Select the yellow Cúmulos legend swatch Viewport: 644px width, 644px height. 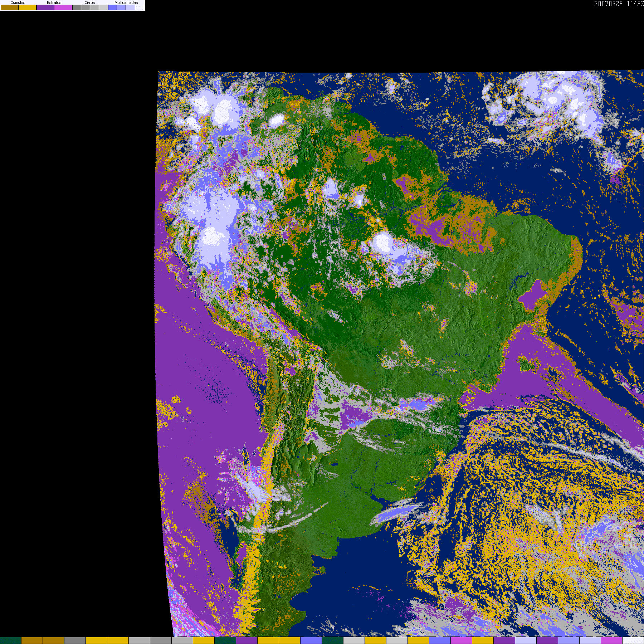click(28, 8)
